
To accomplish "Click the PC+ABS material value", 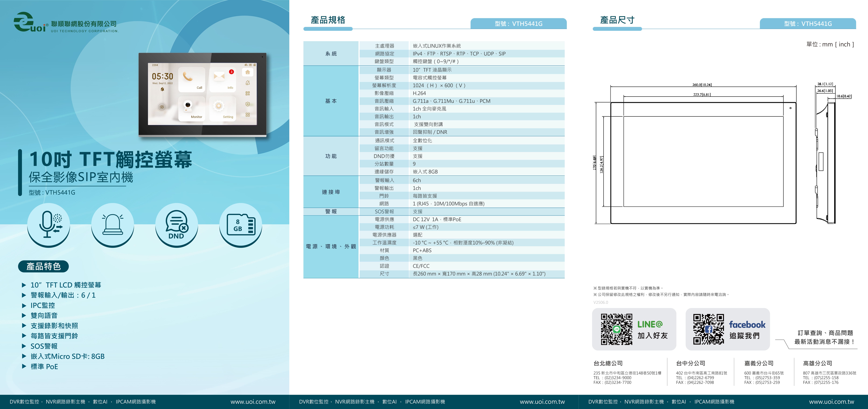I will pos(422,250).
